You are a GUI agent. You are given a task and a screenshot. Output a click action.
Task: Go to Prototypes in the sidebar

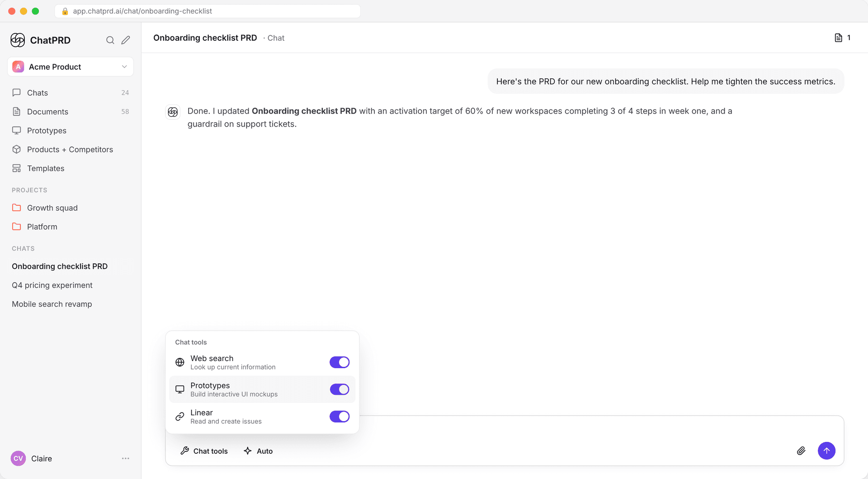tap(71, 131)
